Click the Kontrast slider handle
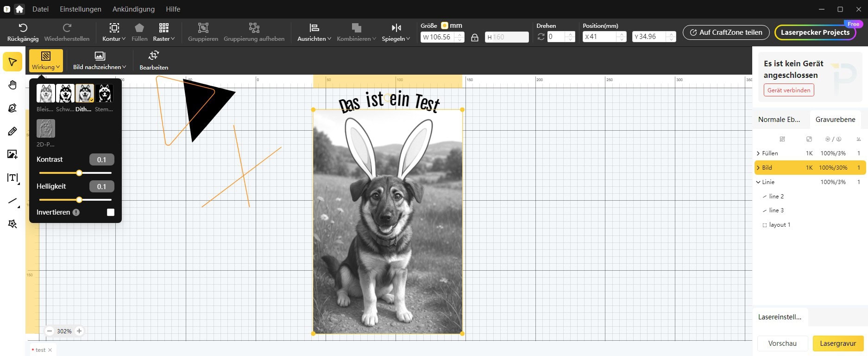868x356 pixels. coord(79,173)
